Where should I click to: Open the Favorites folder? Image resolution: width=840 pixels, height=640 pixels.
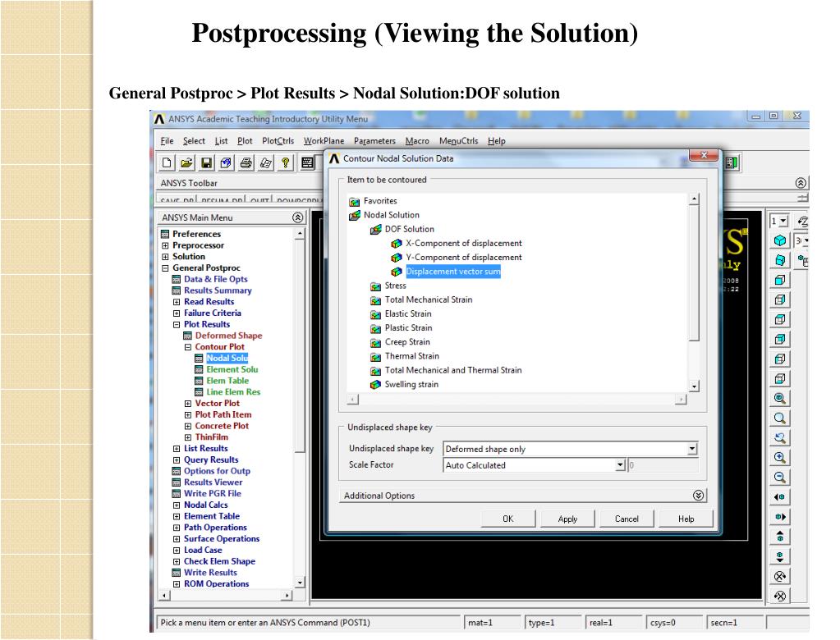pyautogui.click(x=380, y=201)
